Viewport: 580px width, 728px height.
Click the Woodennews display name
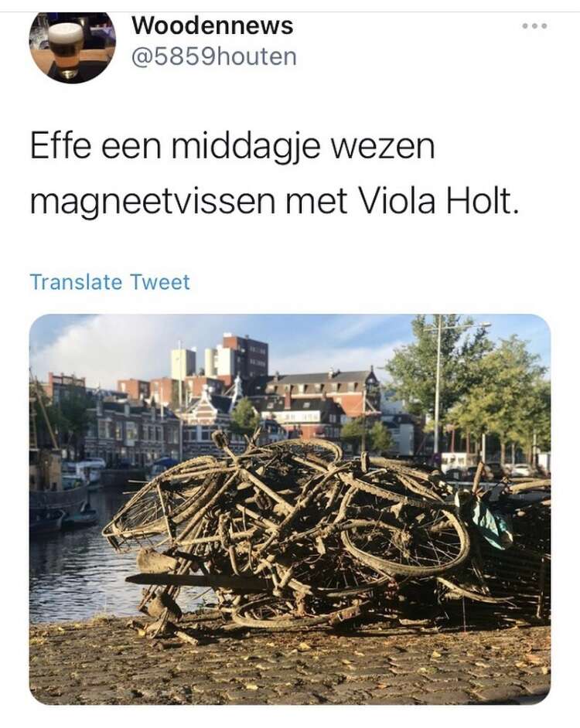(213, 25)
